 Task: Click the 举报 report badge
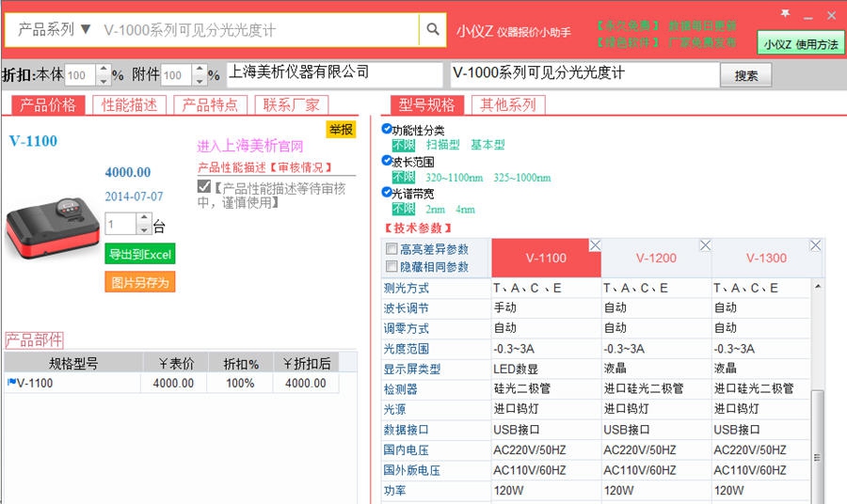[341, 130]
